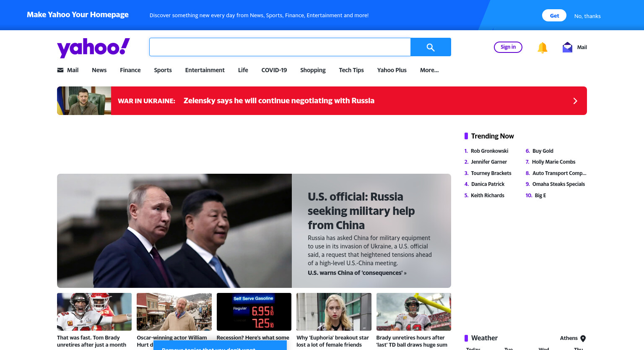Click the Trending Now heading
The width and height of the screenshot is (644, 350).
tap(492, 136)
